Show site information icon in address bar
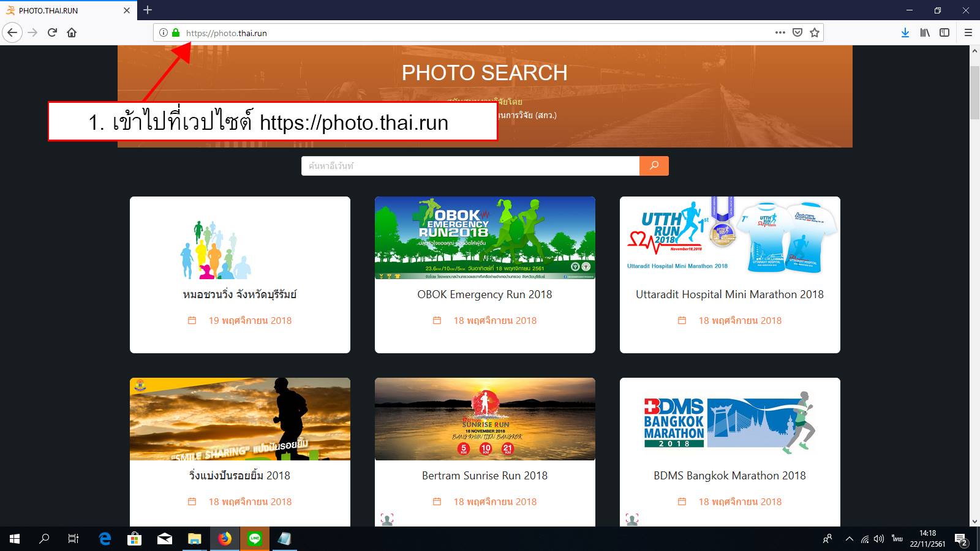The height and width of the screenshot is (551, 980). [164, 33]
